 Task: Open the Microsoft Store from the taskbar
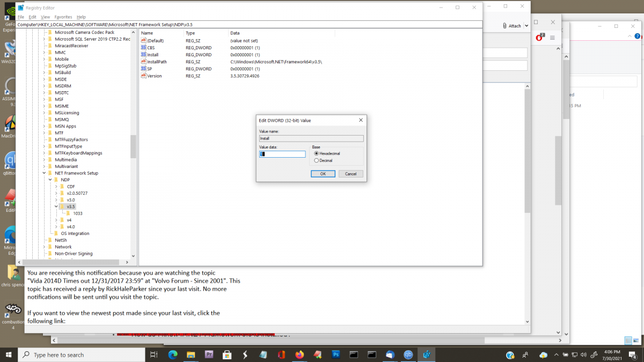227,354
